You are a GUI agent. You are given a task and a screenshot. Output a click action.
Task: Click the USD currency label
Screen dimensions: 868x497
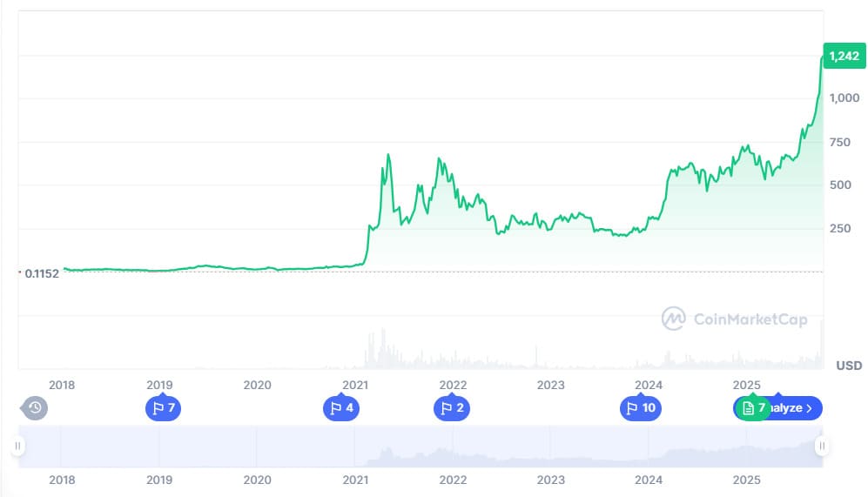(849, 366)
